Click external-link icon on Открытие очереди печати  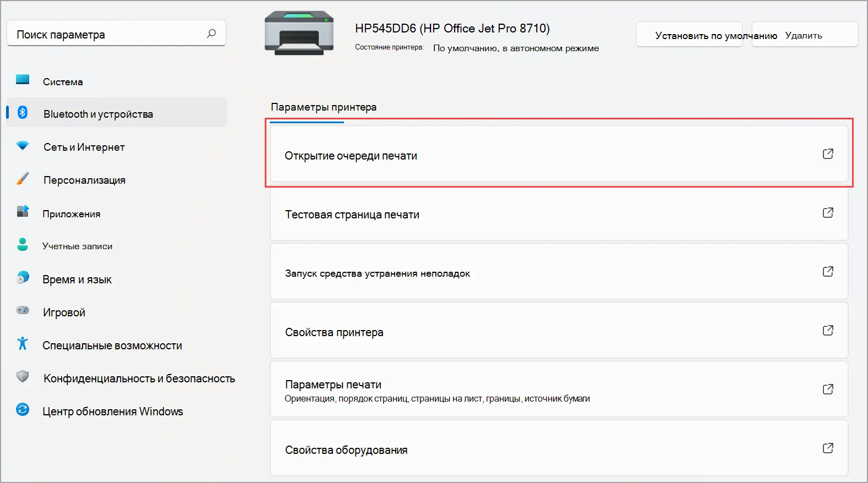828,154
